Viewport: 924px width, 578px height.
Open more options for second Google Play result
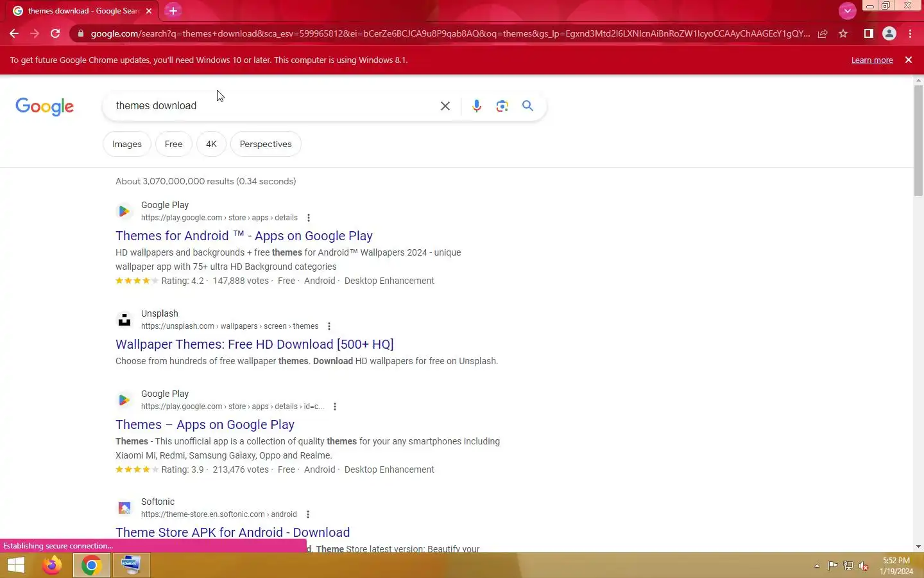tap(335, 407)
